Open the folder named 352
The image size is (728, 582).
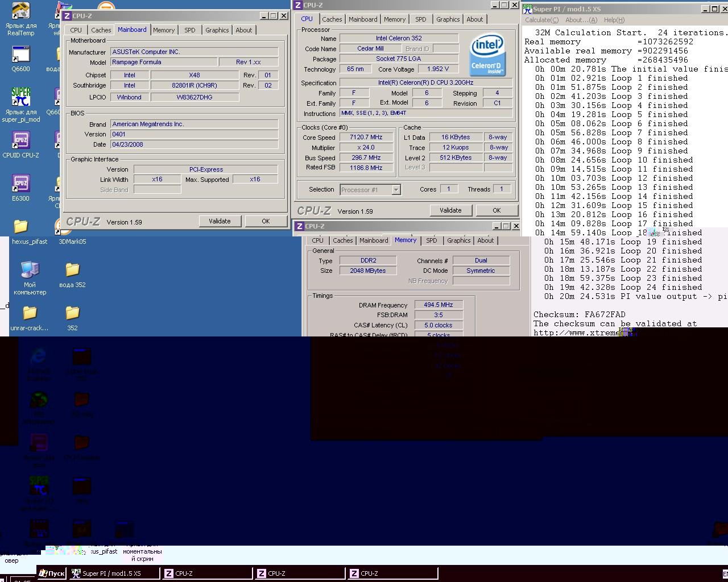pyautogui.click(x=72, y=318)
